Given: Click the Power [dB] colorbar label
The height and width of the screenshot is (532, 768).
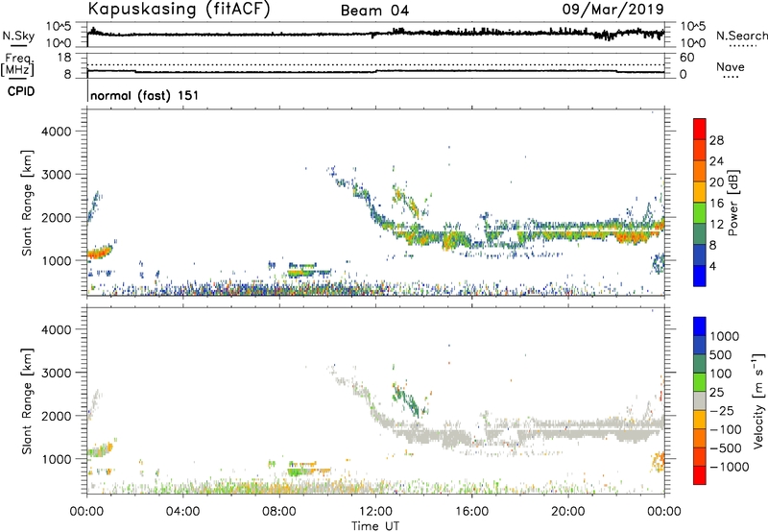Looking at the screenshot, I should point(732,203).
